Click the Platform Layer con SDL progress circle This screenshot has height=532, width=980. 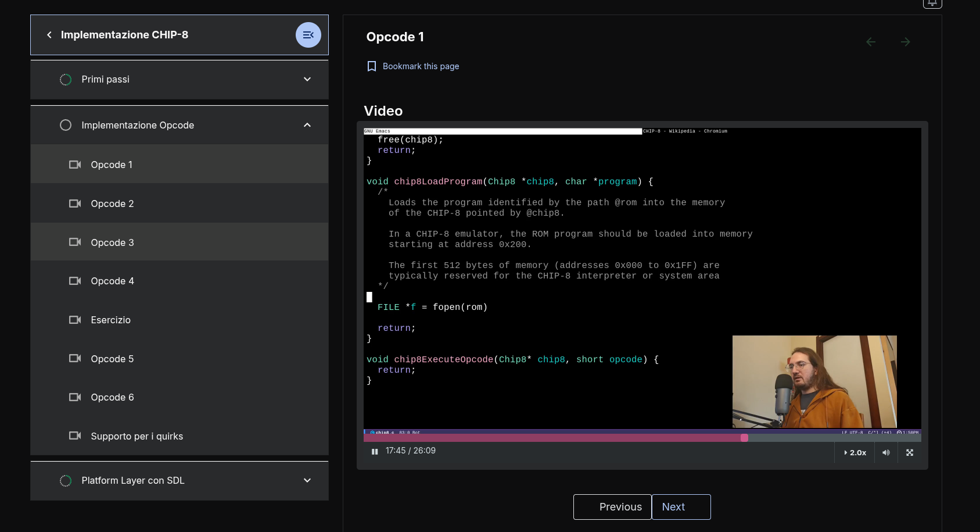pos(66,481)
